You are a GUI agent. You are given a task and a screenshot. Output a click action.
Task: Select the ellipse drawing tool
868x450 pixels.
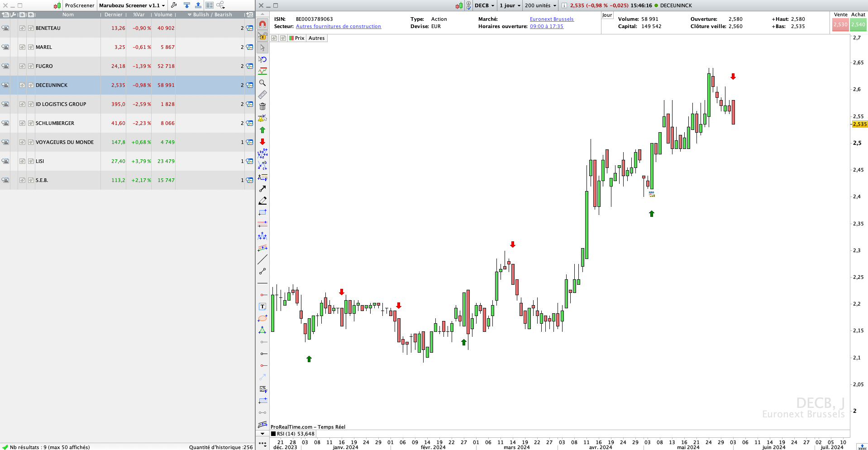pos(262,318)
